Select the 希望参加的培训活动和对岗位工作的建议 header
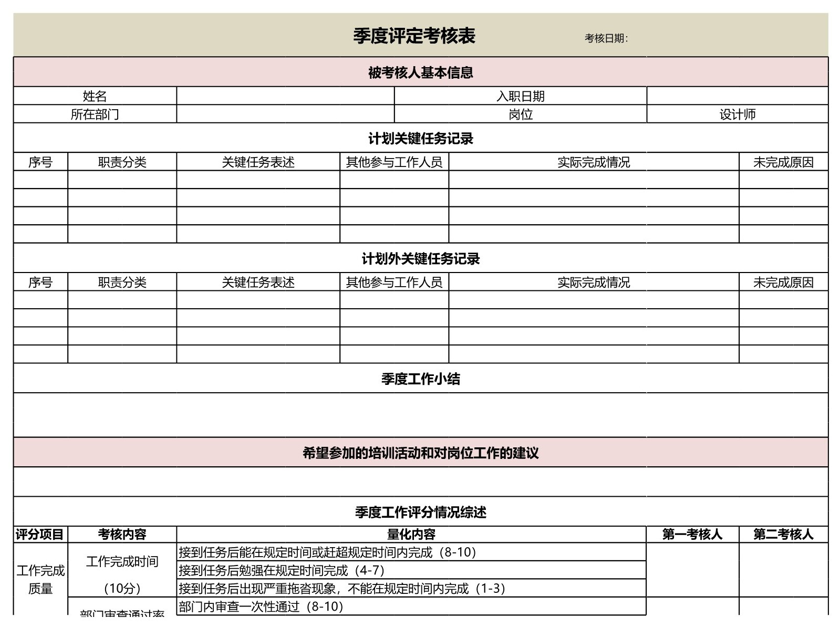This screenshot has width=840, height=628. 420,453
